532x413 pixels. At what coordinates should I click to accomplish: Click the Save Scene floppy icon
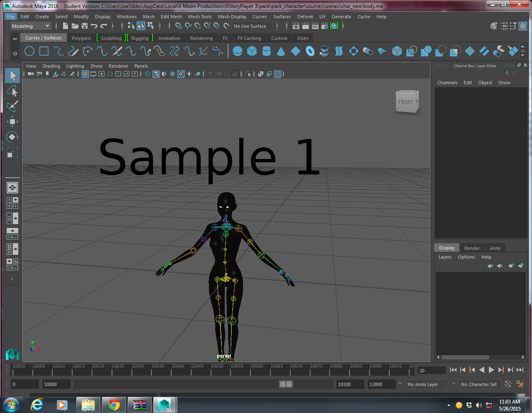[x=85, y=26]
